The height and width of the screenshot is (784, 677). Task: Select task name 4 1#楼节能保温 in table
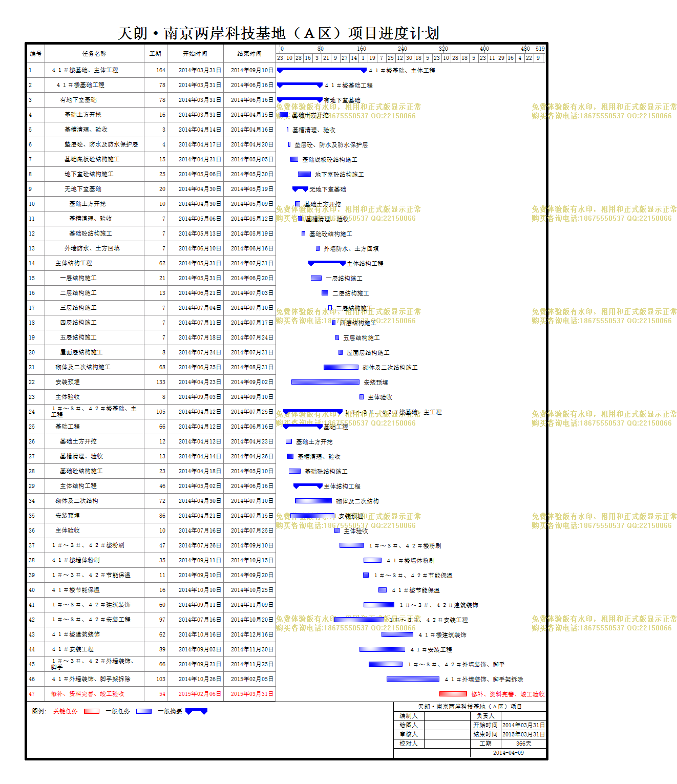point(76,590)
